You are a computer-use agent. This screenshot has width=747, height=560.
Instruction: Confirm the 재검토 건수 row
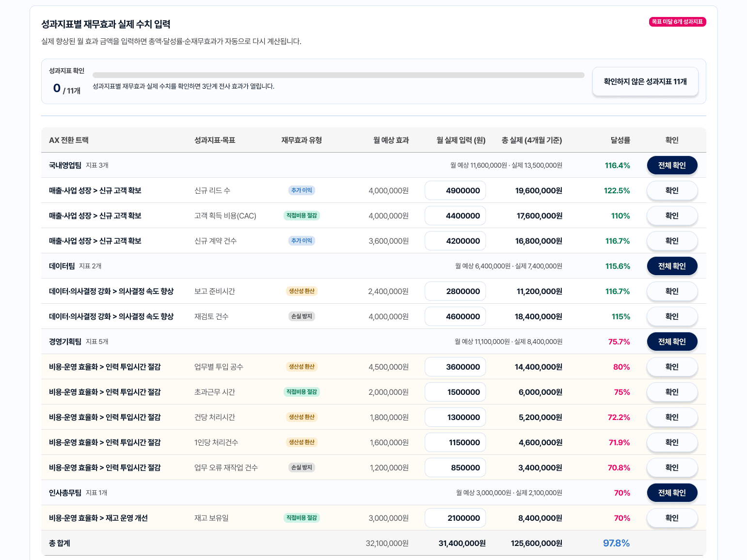click(x=672, y=316)
